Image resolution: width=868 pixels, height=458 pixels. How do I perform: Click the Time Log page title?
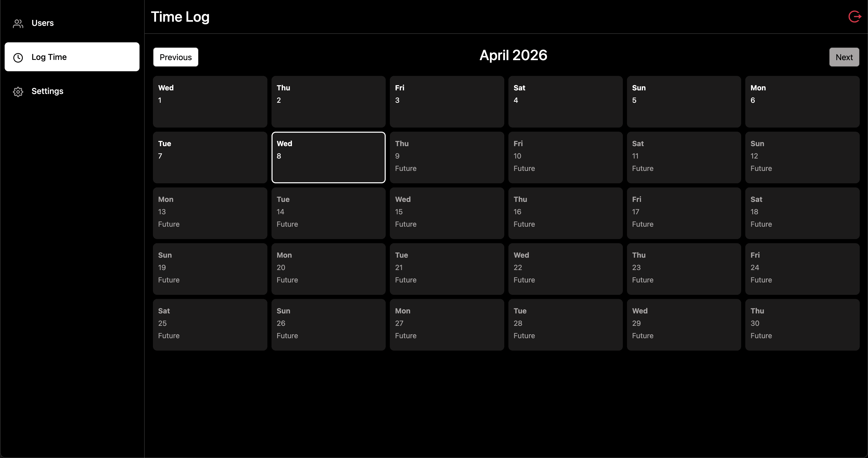pos(180,17)
